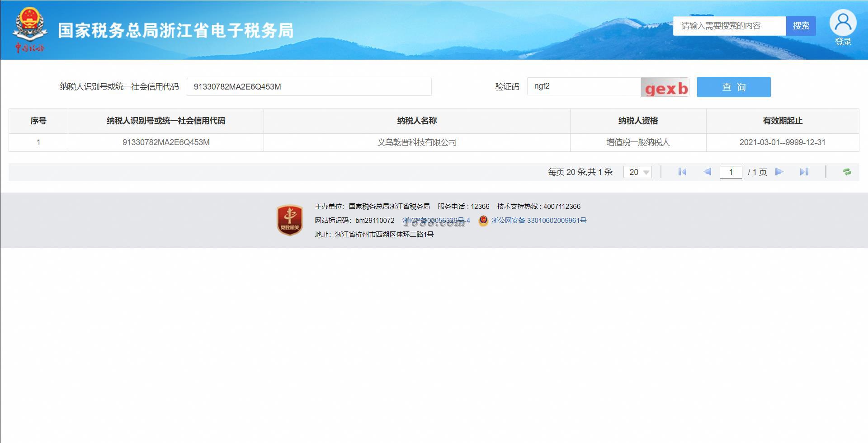Focus the site search input field
Screen dimensions: 868x443
[730, 26]
